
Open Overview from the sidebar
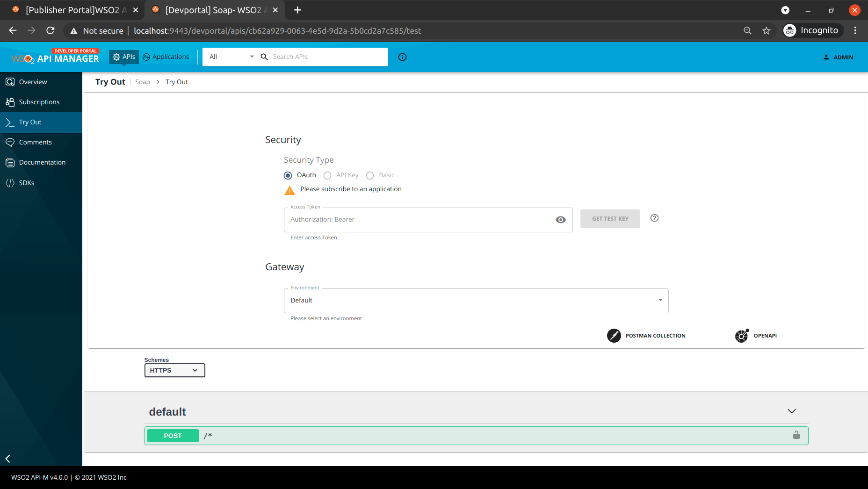point(33,81)
